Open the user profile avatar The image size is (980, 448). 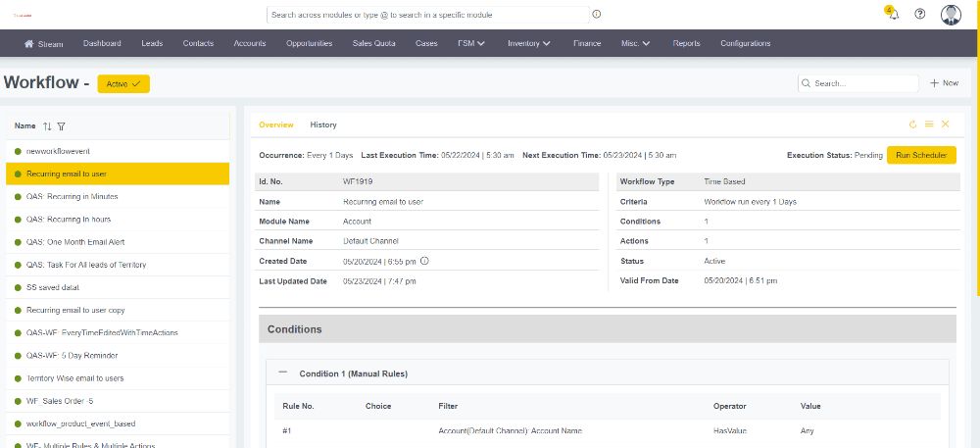[x=951, y=15]
